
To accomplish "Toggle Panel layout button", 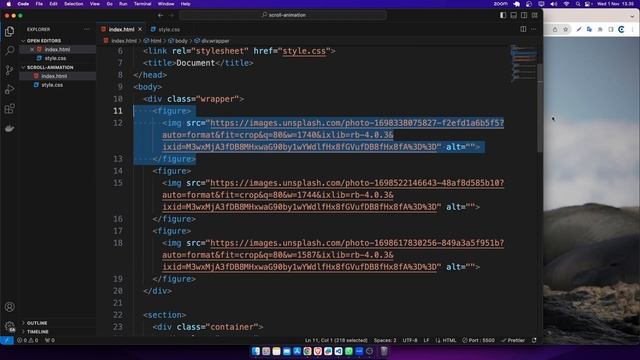I will (x=513, y=15).
